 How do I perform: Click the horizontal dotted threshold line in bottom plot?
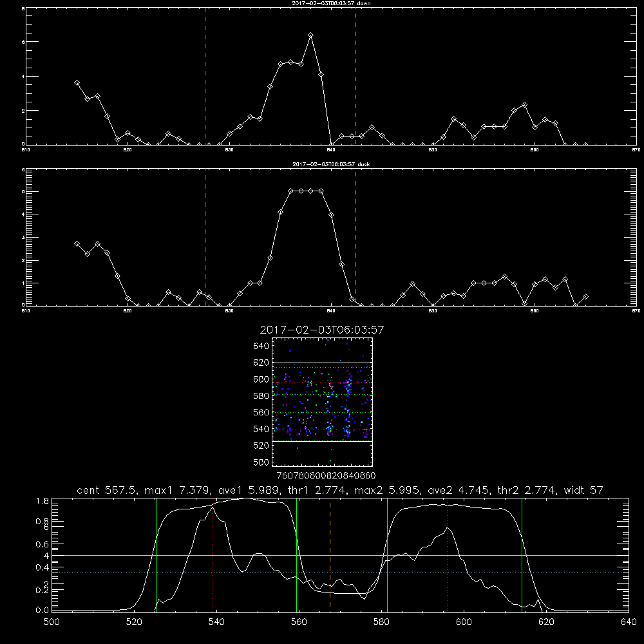tap(340, 573)
